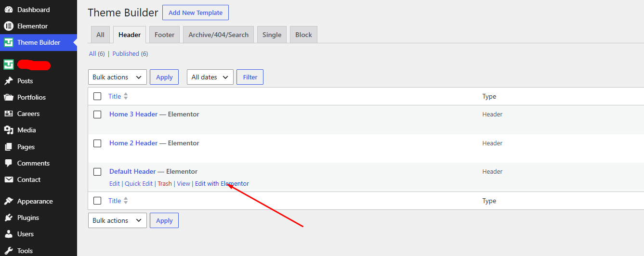Click the green icon beside the redacted menu item
Viewport: 644px width, 256px height.
8,64
